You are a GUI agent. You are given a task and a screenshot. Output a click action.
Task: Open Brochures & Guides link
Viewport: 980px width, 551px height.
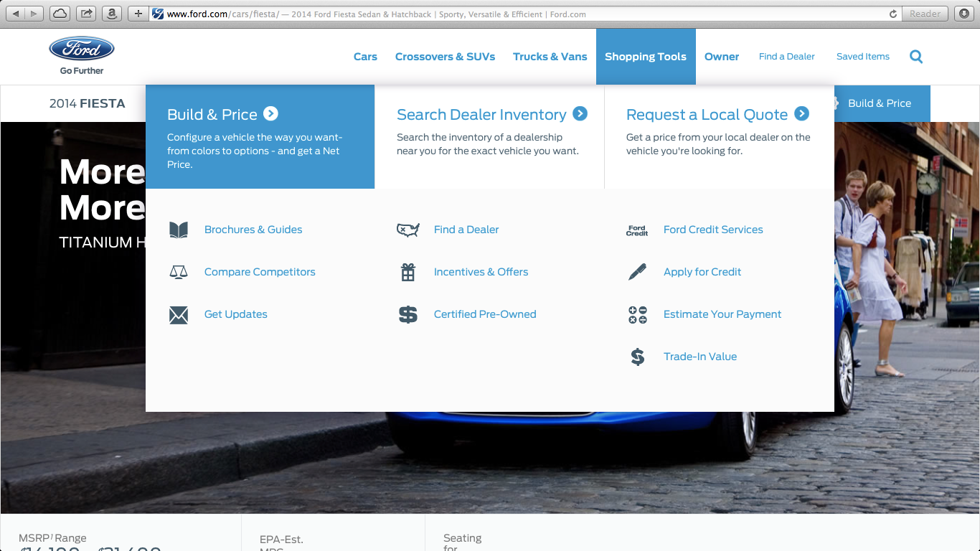pyautogui.click(x=253, y=230)
